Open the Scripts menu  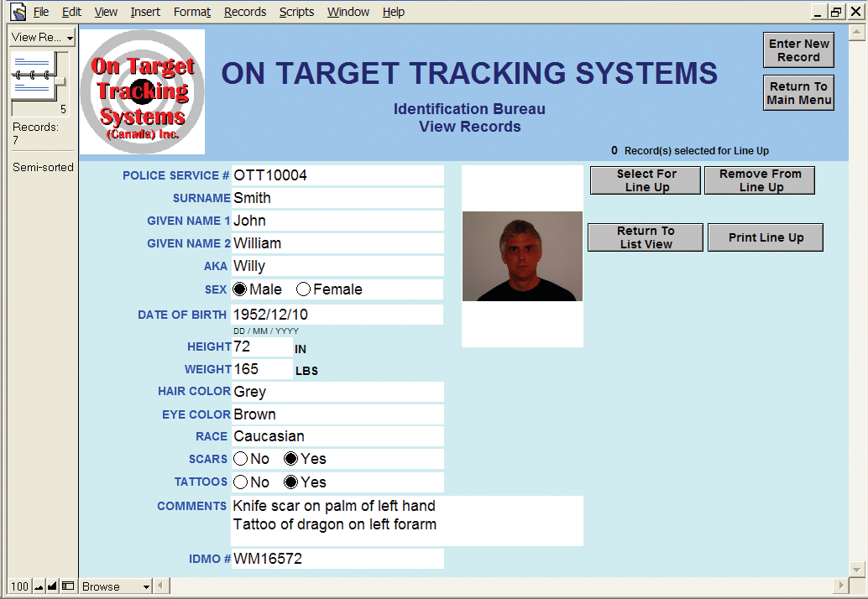point(295,12)
